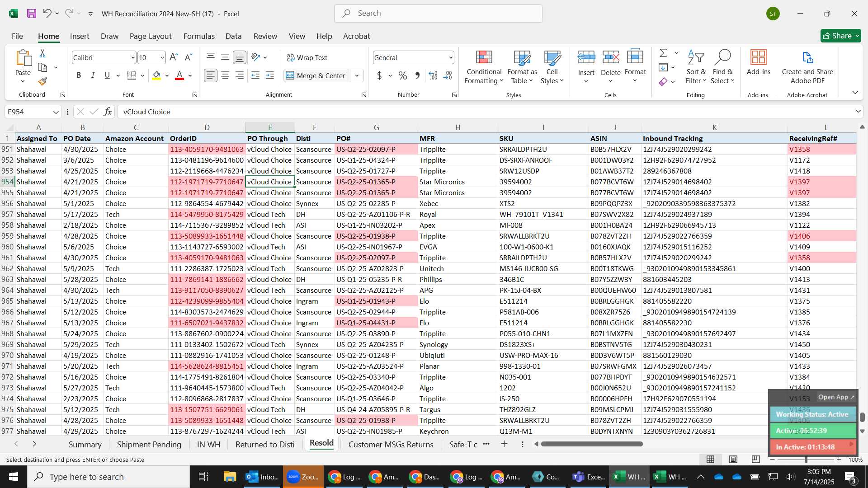Click Find & Select button

coord(722,67)
